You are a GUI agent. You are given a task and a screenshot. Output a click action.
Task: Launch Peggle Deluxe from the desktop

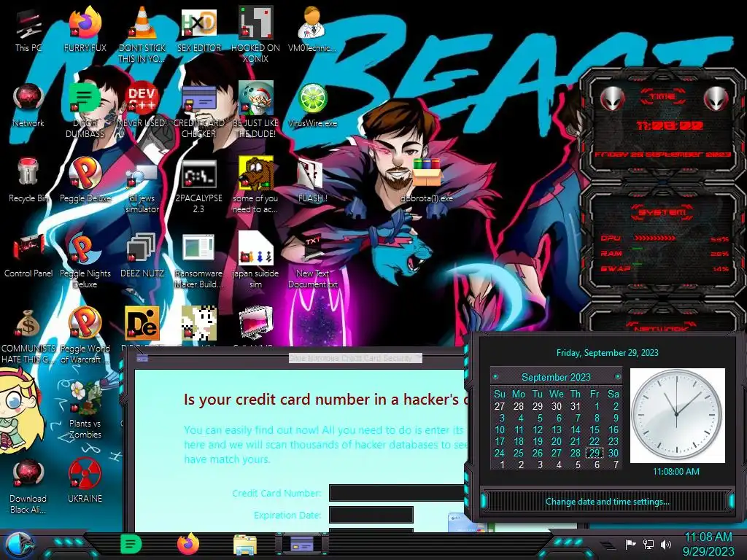85,181
